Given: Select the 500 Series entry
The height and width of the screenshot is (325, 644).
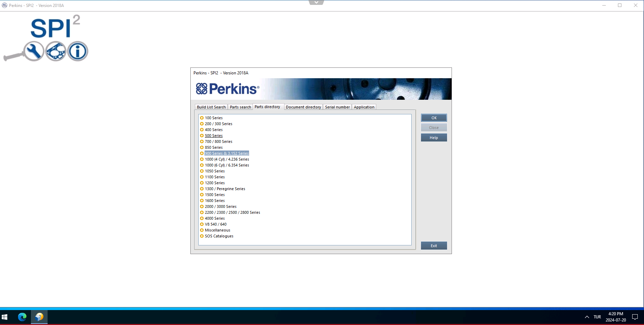Looking at the screenshot, I should point(214,136).
